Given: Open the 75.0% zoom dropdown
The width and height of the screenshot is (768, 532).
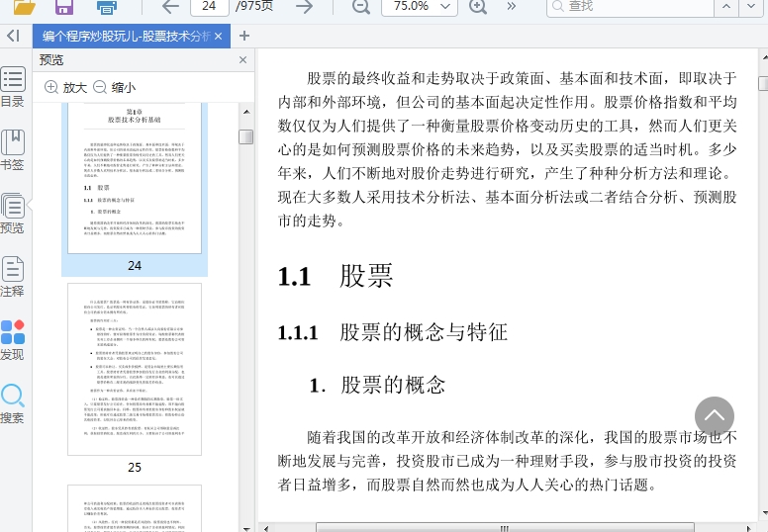Looking at the screenshot, I should (420, 6).
